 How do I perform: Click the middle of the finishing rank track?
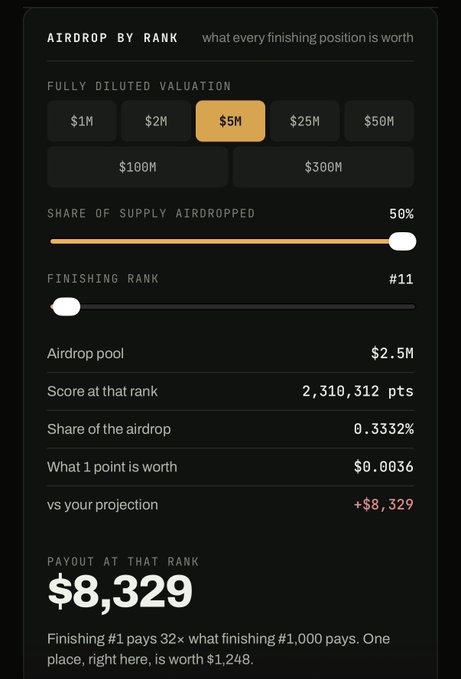(232, 307)
